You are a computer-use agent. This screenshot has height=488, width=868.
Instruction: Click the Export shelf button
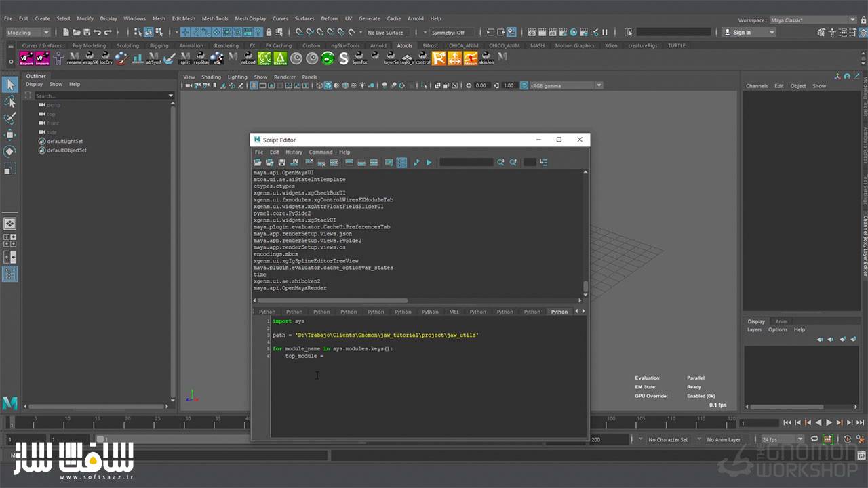click(26, 58)
